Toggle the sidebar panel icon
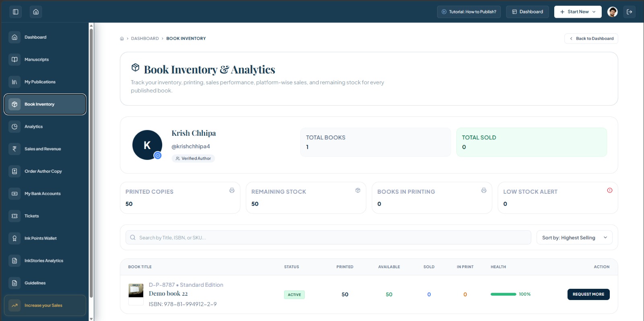Image resolution: width=644 pixels, height=321 pixels. (16, 12)
